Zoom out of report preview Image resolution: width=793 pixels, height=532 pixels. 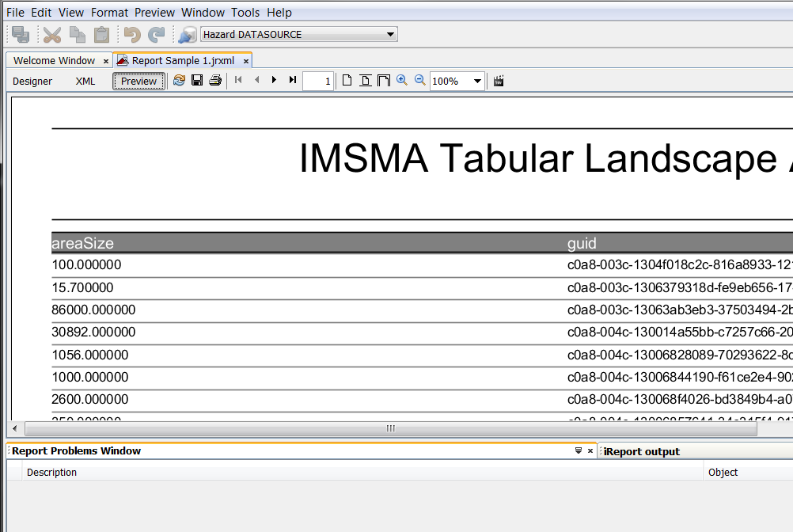[x=420, y=81]
